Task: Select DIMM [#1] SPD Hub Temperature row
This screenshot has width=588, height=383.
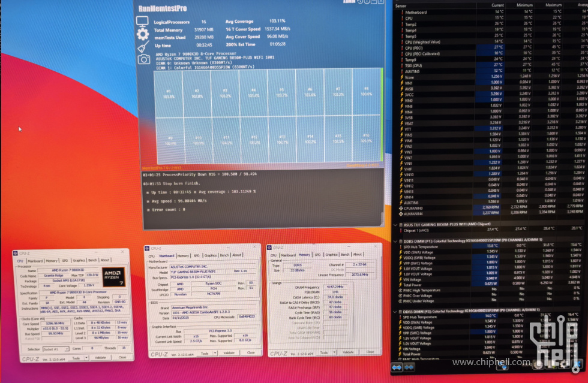Action: click(491, 246)
